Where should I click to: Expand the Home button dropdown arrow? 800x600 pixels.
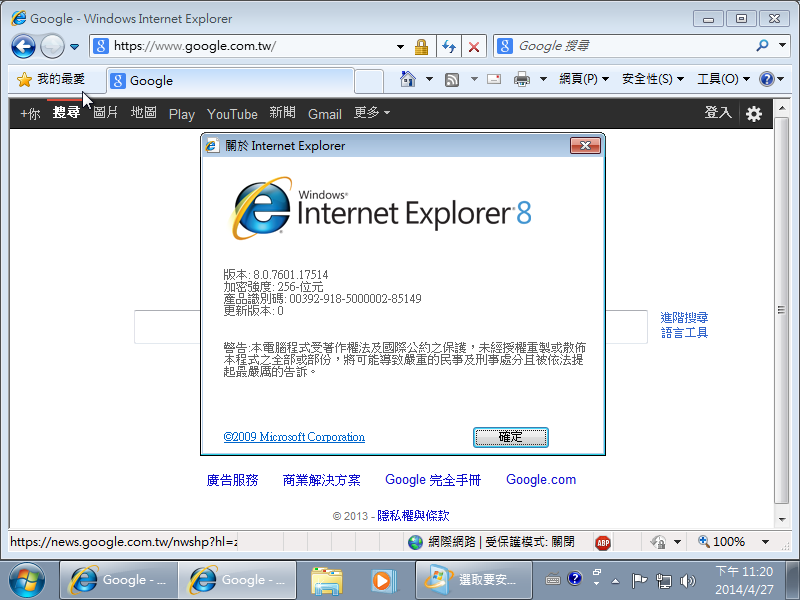click(x=430, y=79)
